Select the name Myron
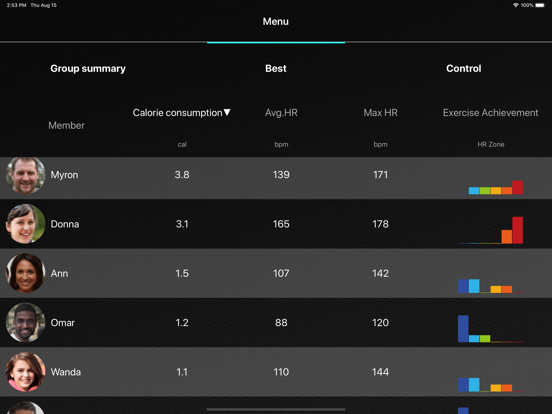 [64, 175]
